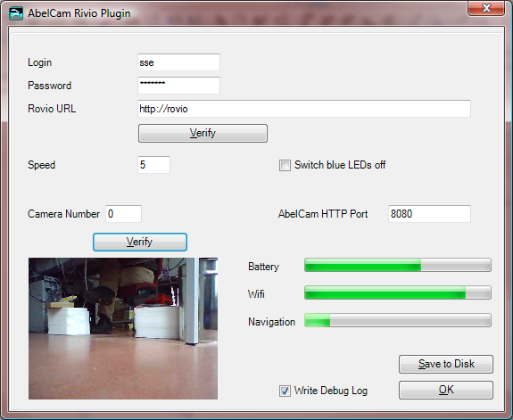This screenshot has height=420, width=513.
Task: Enable Switch blue LEDs off checkbox
Action: pyautogui.click(x=285, y=165)
